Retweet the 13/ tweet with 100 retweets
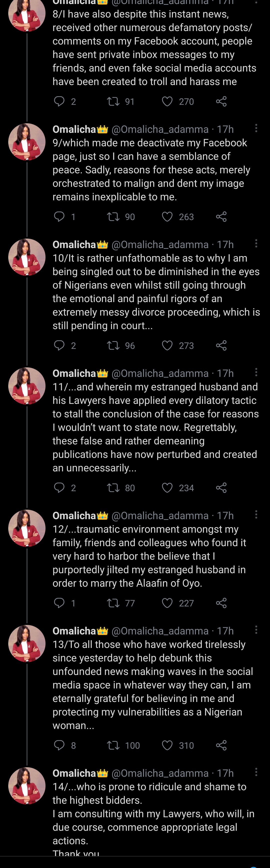 tap(113, 745)
